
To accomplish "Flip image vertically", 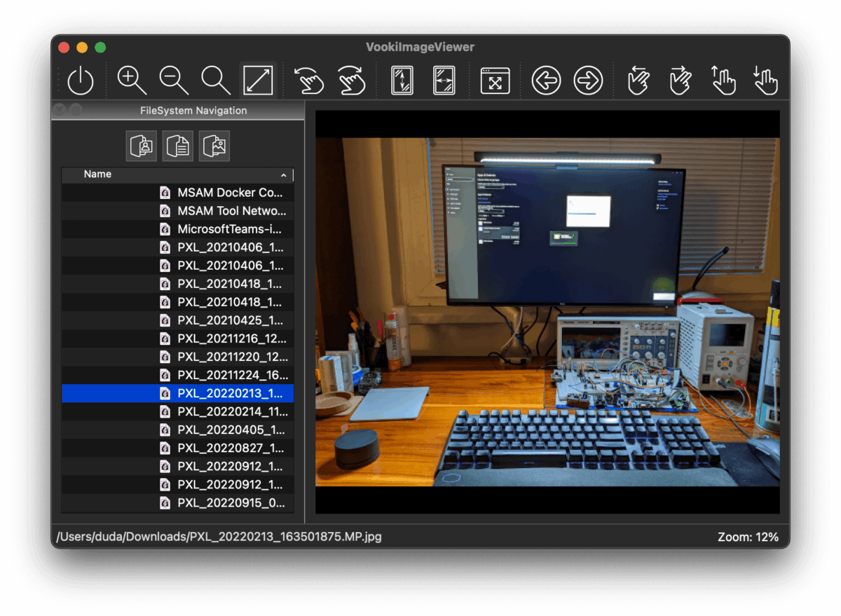I will click(402, 80).
